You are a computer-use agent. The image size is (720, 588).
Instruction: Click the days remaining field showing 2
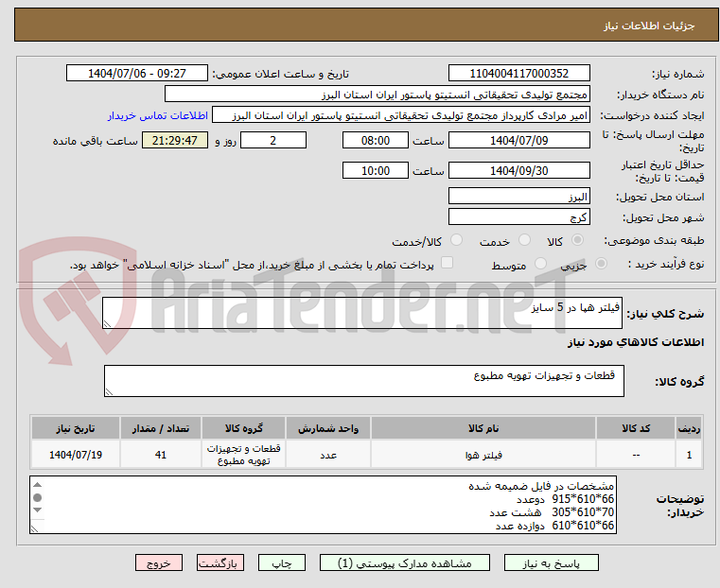click(273, 140)
